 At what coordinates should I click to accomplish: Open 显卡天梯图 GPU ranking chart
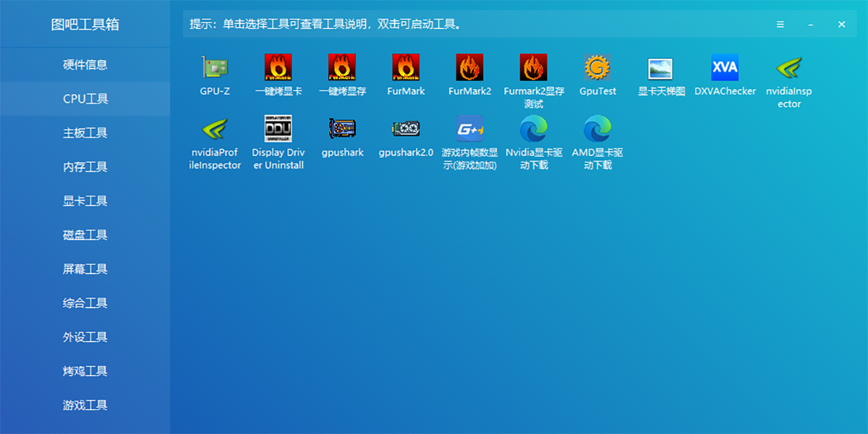(660, 69)
